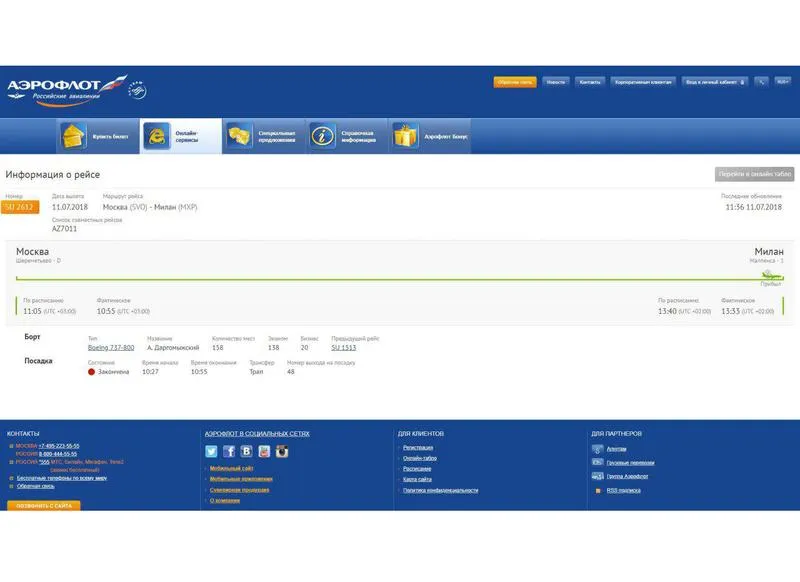
Task: Click 'Вход в личный кабинет' button
Action: tap(715, 82)
